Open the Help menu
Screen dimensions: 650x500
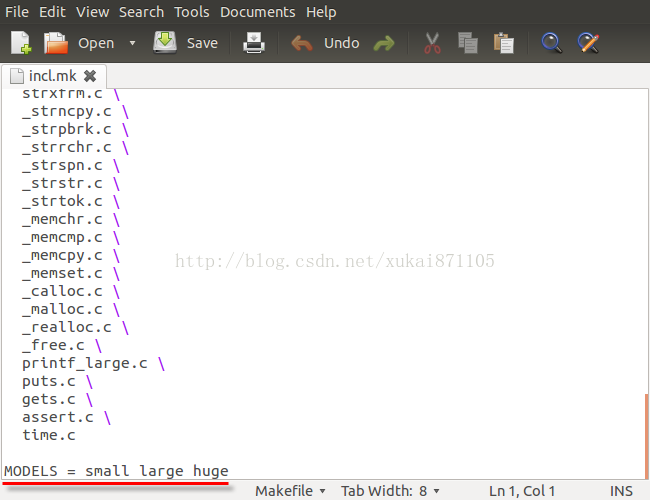pyautogui.click(x=321, y=12)
